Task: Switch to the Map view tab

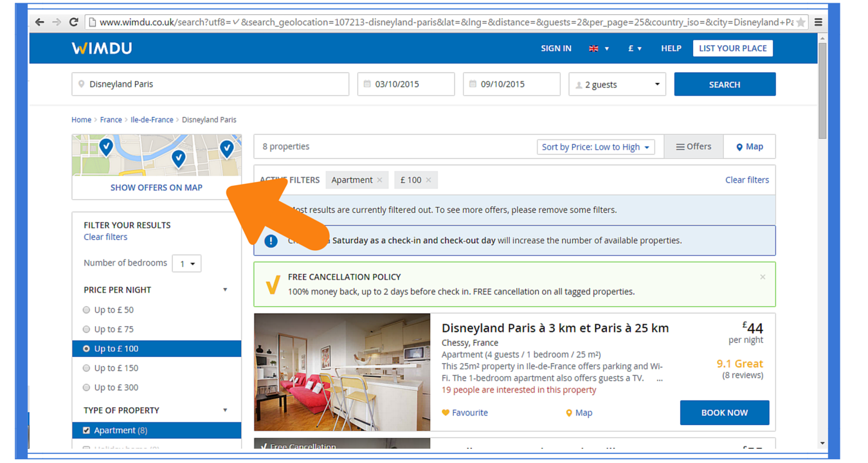Action: [750, 147]
